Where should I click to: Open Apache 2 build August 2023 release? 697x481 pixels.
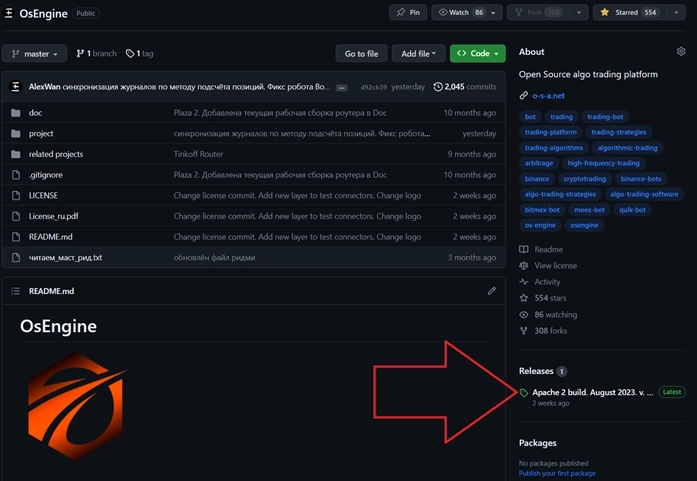[x=593, y=393]
